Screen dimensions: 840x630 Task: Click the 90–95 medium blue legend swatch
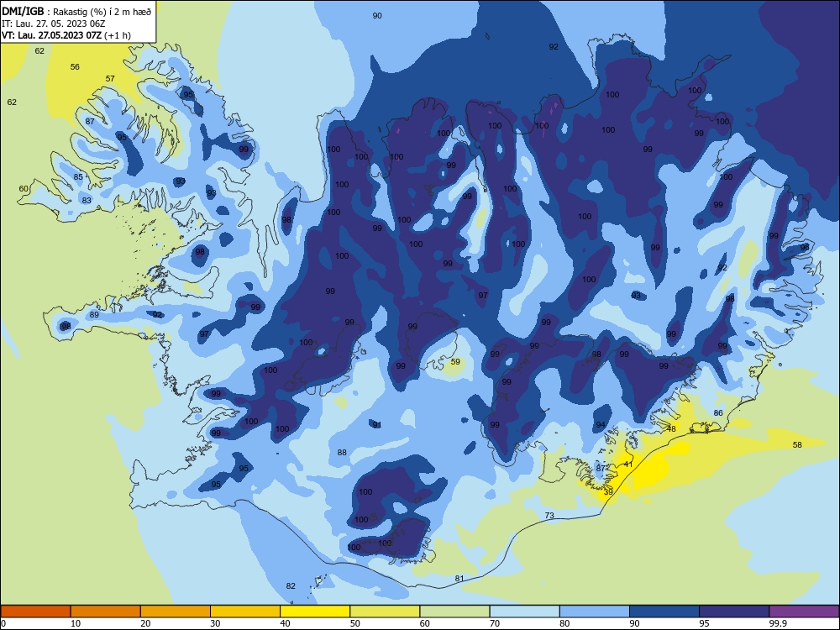[664, 612]
